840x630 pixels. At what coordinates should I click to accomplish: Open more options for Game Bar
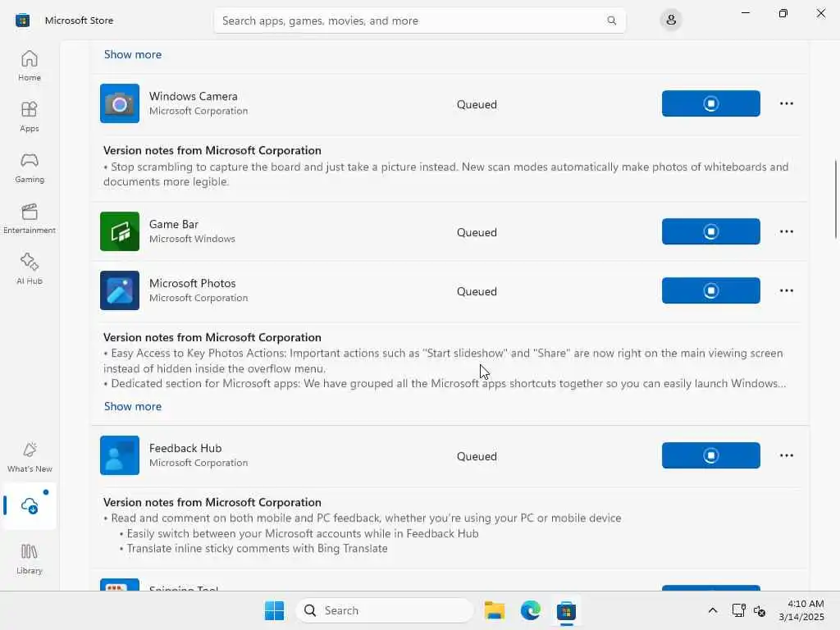(787, 231)
